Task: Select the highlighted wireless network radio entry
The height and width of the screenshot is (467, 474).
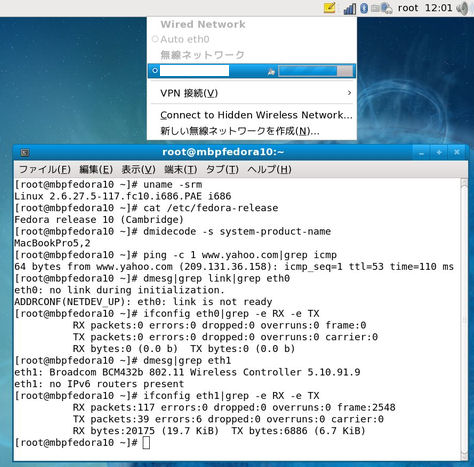Action: [252, 71]
